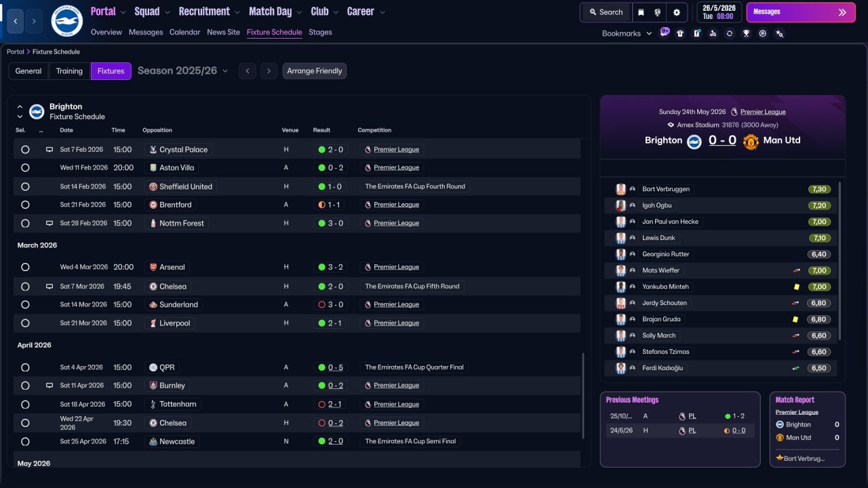The image size is (868, 488).
Task: Switch to the Overview tab
Action: pos(106,32)
